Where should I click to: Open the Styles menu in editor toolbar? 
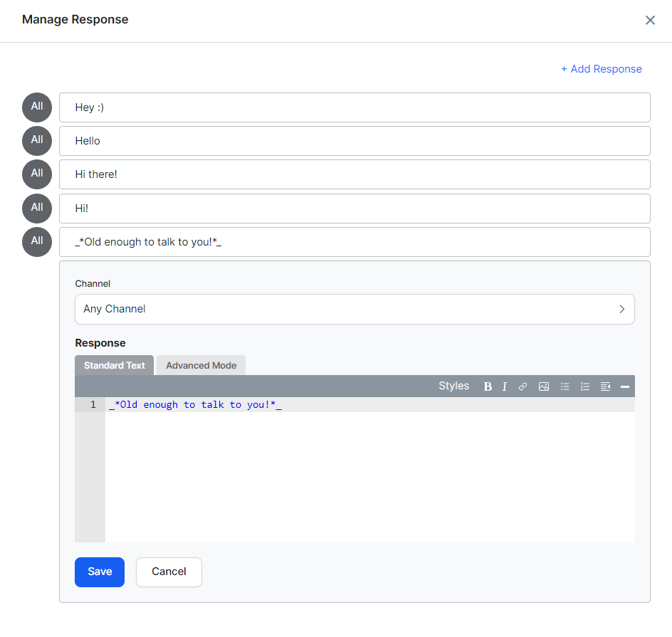(453, 386)
